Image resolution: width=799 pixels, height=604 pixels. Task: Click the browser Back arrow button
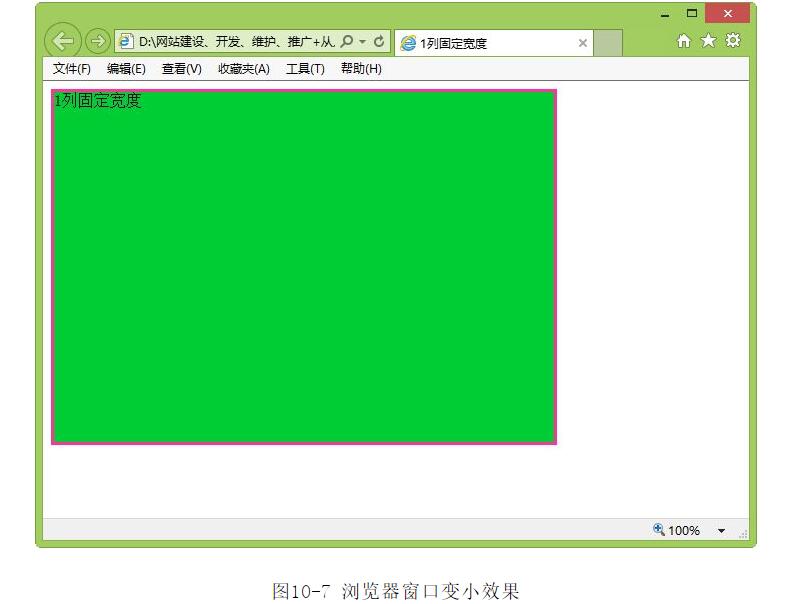[x=63, y=41]
